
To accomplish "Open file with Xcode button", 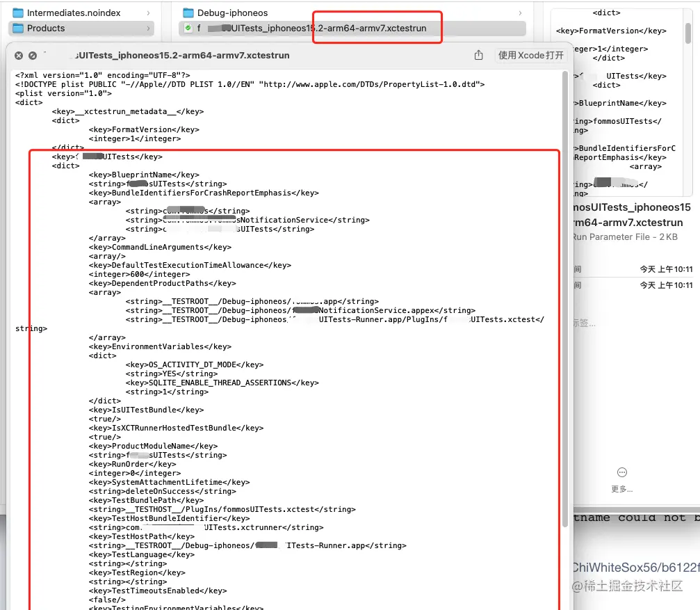I will 531,56.
